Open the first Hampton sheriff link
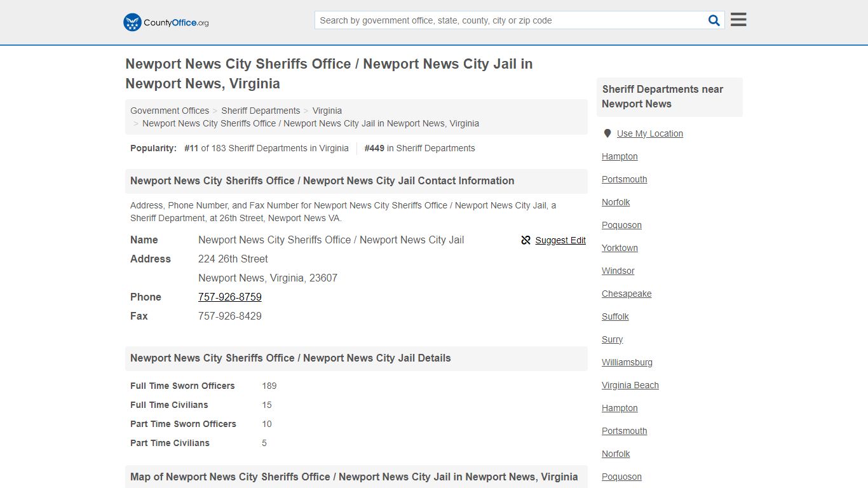Image resolution: width=868 pixels, height=488 pixels. coord(620,156)
